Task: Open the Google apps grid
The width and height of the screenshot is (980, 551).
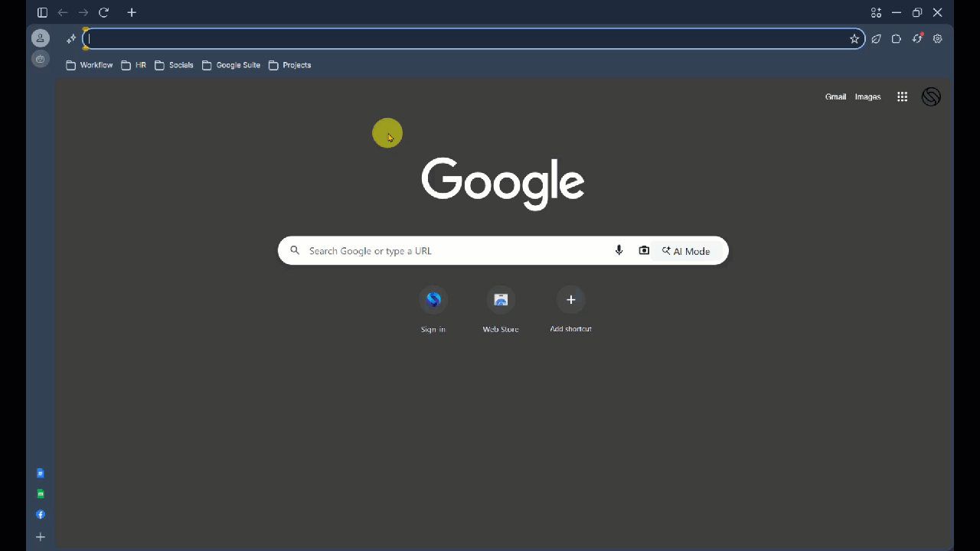Action: (x=903, y=97)
